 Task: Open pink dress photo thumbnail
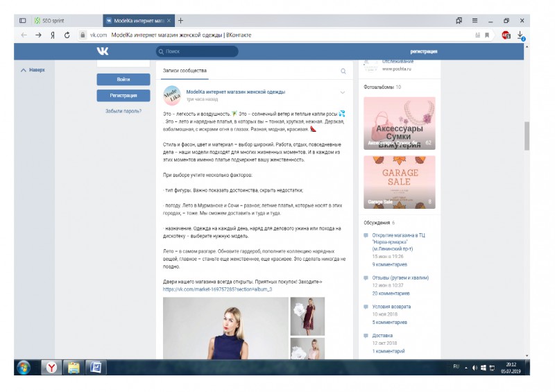(x=307, y=349)
